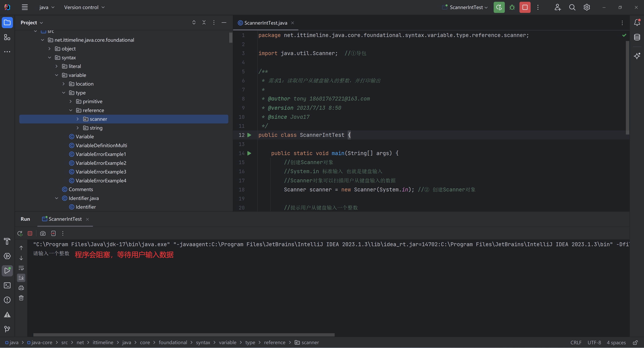Expand the object folder
This screenshot has height=348, width=644.
point(49,49)
